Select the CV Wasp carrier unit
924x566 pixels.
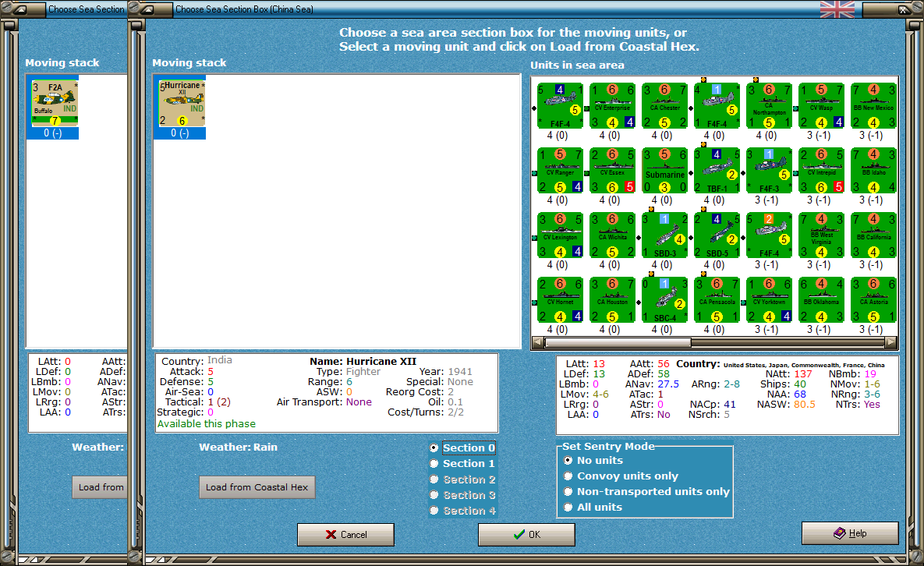click(822, 106)
